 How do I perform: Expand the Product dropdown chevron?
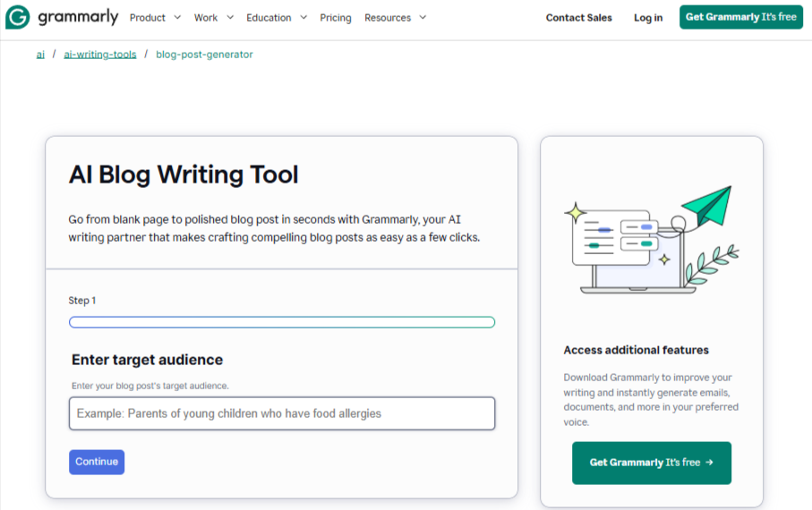[177, 17]
